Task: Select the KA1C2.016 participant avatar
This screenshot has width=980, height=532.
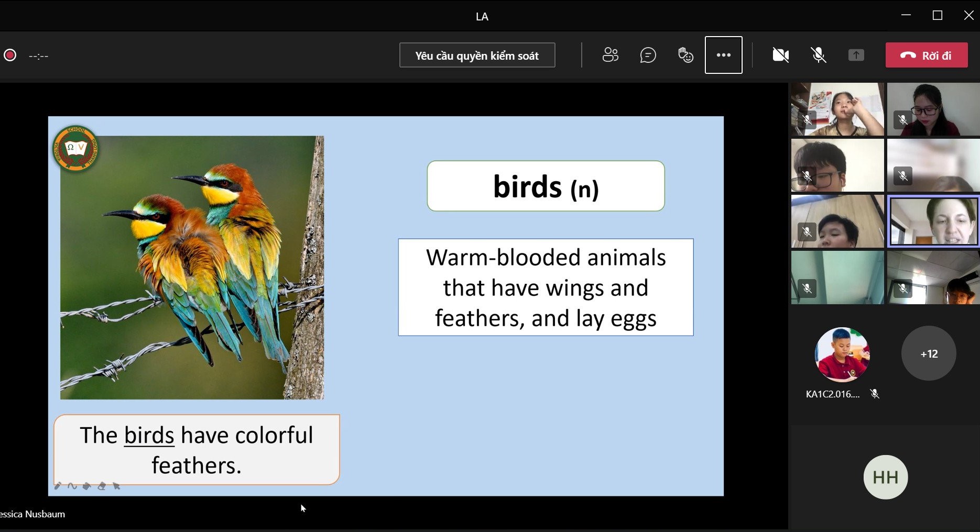Action: [x=842, y=354]
